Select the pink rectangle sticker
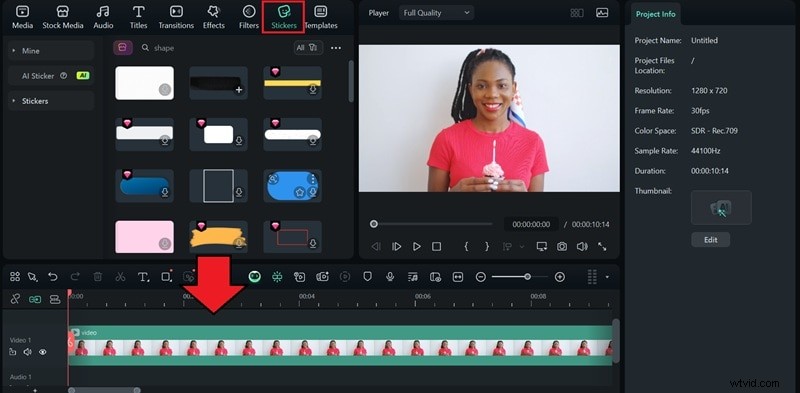This screenshot has width=800, height=393. point(144,237)
